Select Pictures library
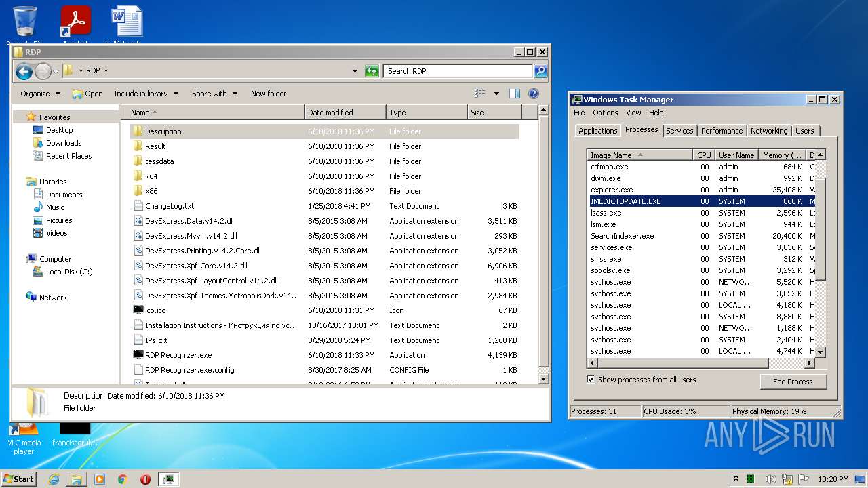 59,220
